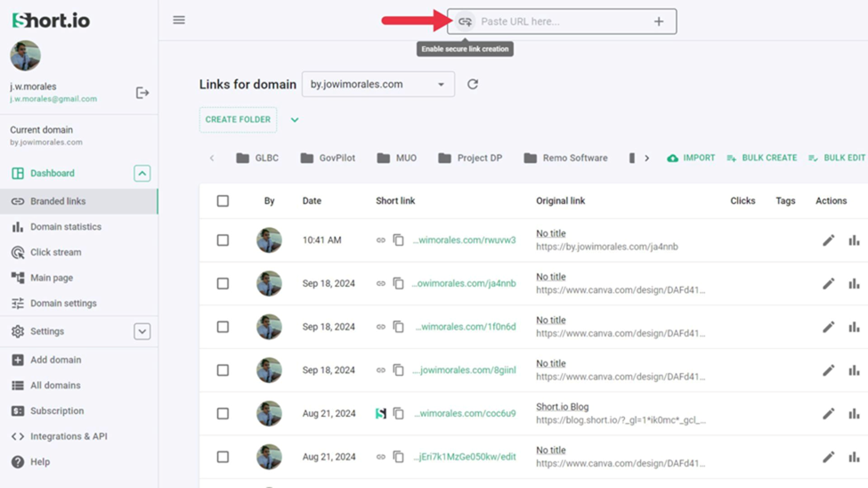Enable secure link creation icon
This screenshot has width=868, height=488.
point(465,21)
